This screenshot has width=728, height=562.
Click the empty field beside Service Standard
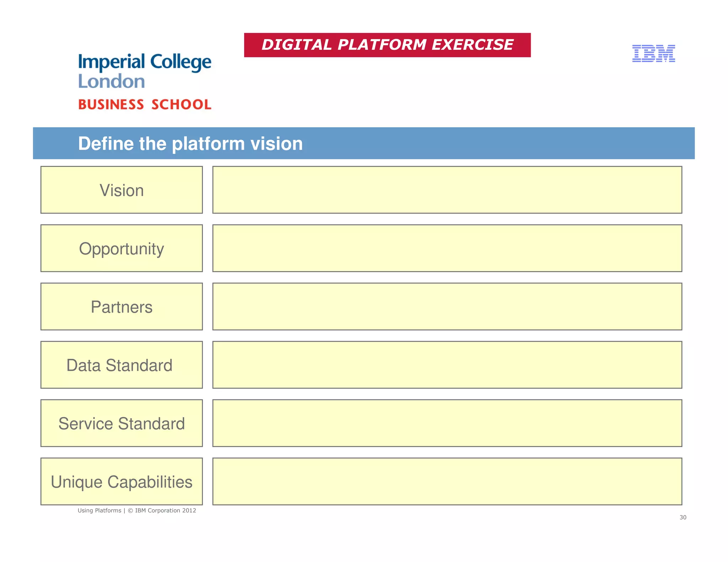tap(447, 423)
